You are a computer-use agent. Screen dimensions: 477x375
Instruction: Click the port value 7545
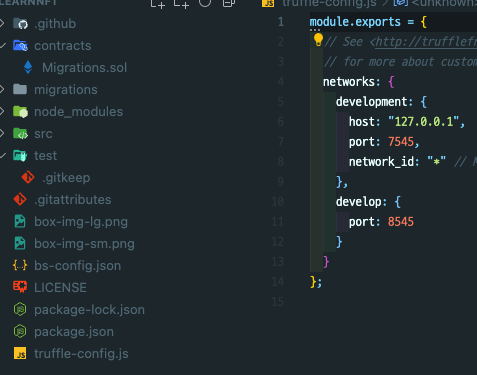click(x=401, y=142)
